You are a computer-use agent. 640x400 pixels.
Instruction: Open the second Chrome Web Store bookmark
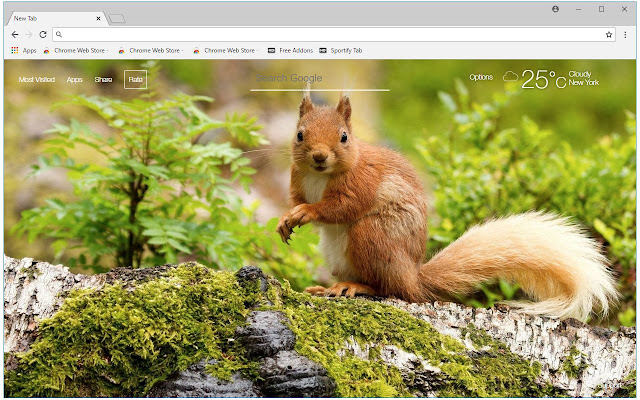click(151, 51)
